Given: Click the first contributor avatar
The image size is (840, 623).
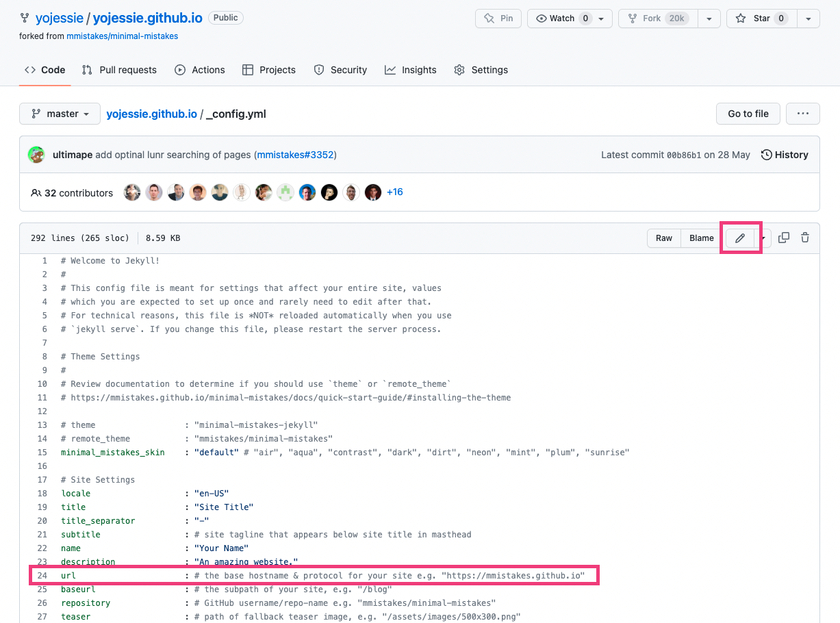Looking at the screenshot, I should tap(132, 192).
